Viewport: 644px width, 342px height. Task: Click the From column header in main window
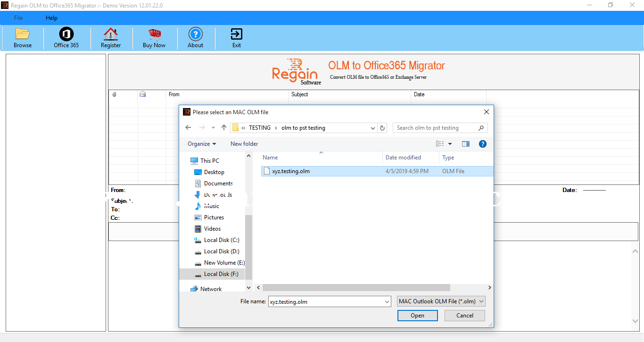pyautogui.click(x=227, y=94)
